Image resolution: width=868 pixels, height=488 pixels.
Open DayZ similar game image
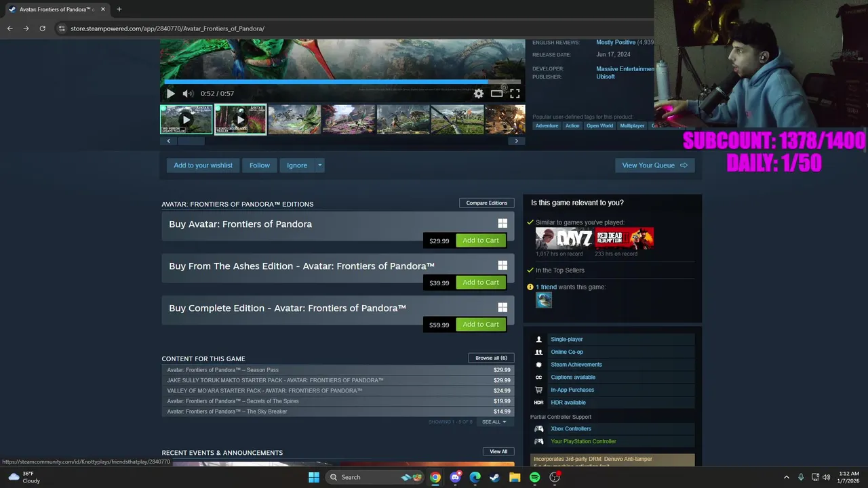coord(564,239)
